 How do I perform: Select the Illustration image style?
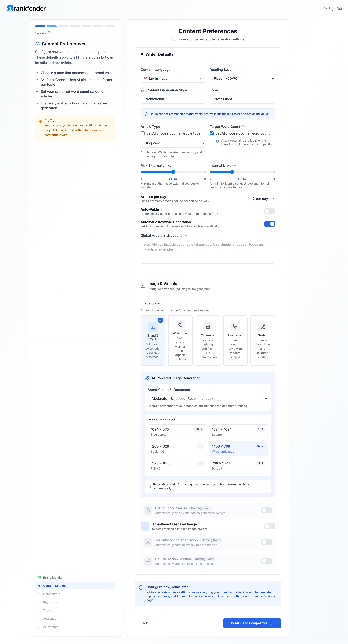235,341
